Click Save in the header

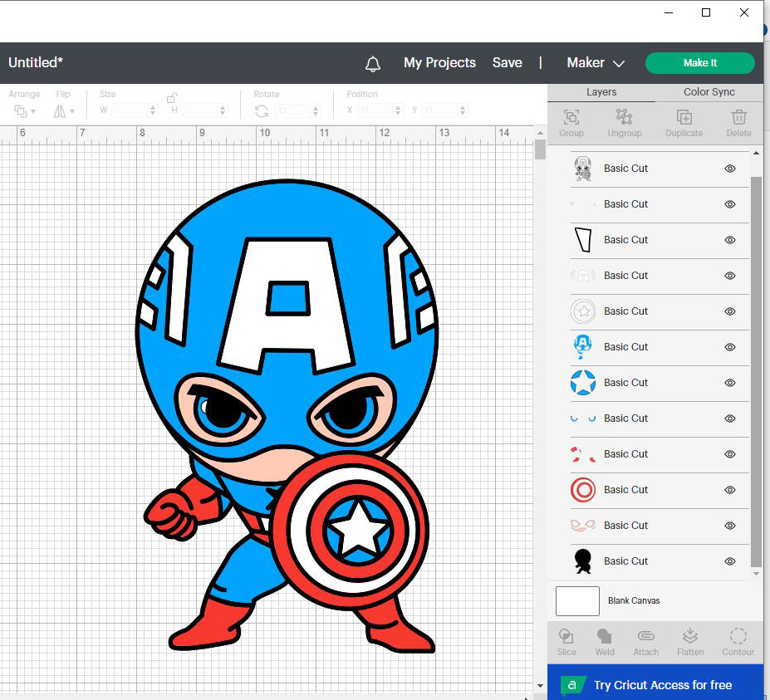pyautogui.click(x=508, y=63)
